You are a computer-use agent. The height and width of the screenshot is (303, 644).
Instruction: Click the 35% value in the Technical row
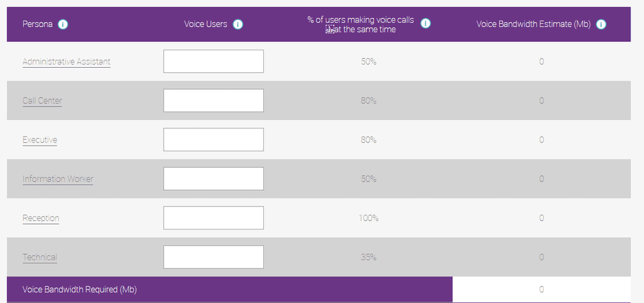[368, 257]
